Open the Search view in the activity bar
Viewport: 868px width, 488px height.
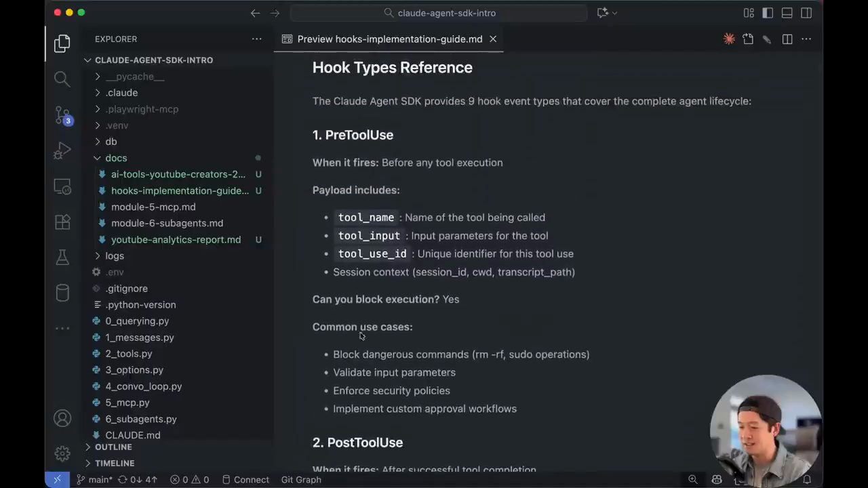pos(62,79)
